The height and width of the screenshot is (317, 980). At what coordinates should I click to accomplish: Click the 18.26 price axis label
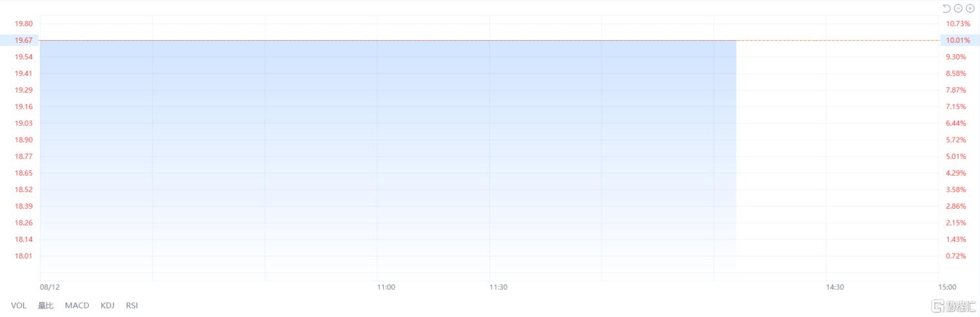[24, 222]
